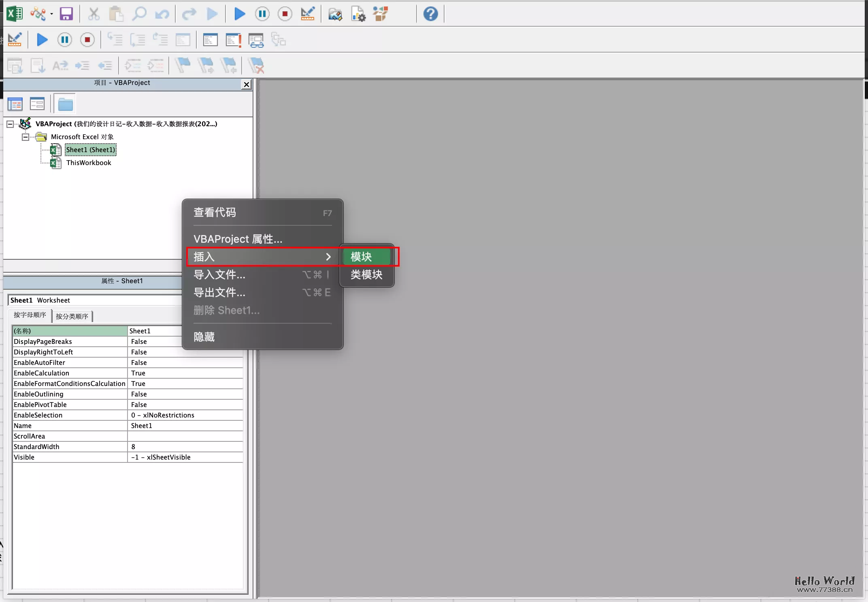Click the Find magnifier icon
868x602 pixels.
click(x=140, y=13)
